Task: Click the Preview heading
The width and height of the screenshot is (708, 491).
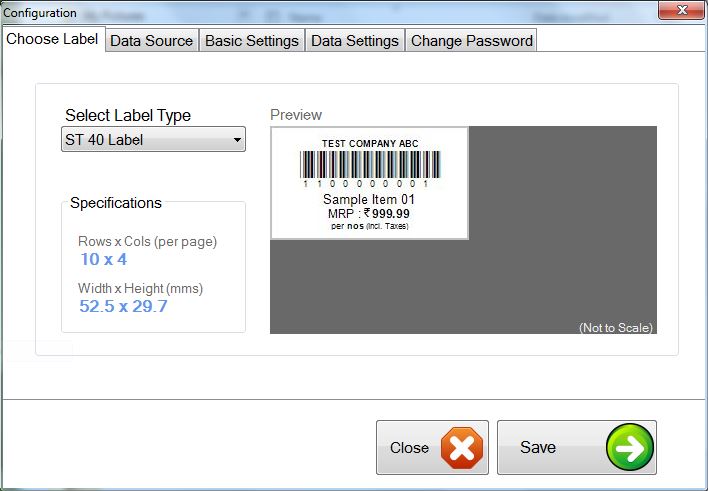Action: point(296,115)
